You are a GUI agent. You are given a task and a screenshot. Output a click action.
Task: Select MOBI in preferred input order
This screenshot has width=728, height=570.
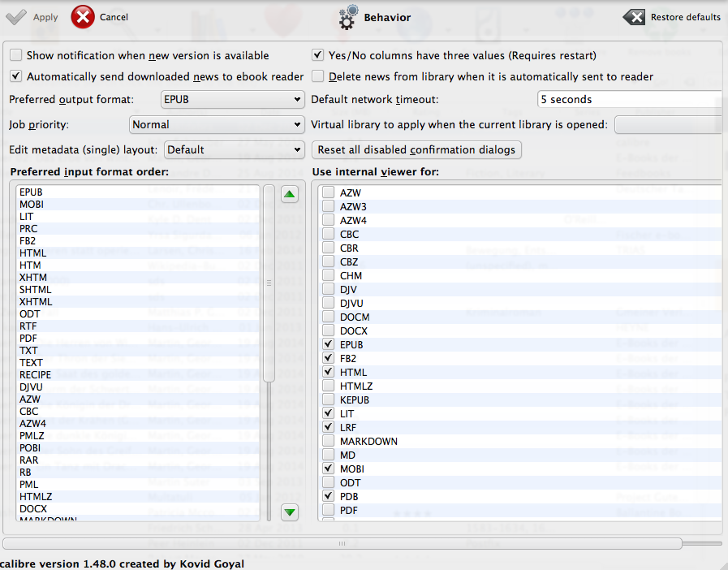pos(138,205)
